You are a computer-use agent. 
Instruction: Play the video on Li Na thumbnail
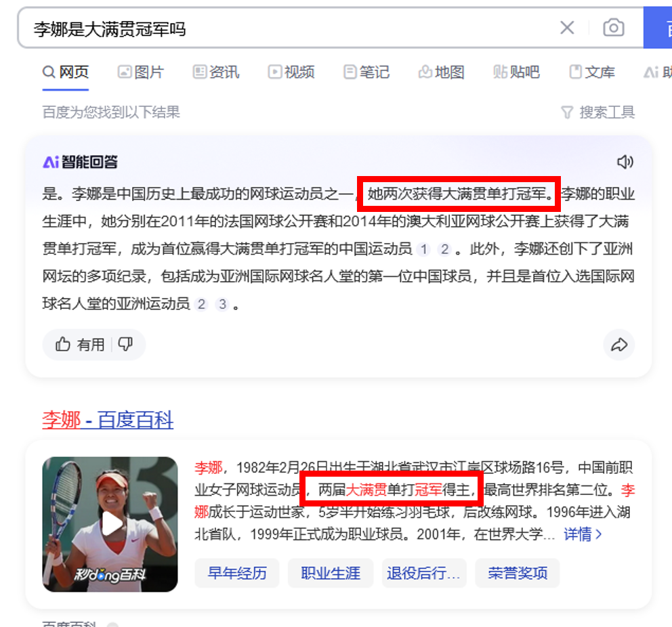(x=110, y=524)
